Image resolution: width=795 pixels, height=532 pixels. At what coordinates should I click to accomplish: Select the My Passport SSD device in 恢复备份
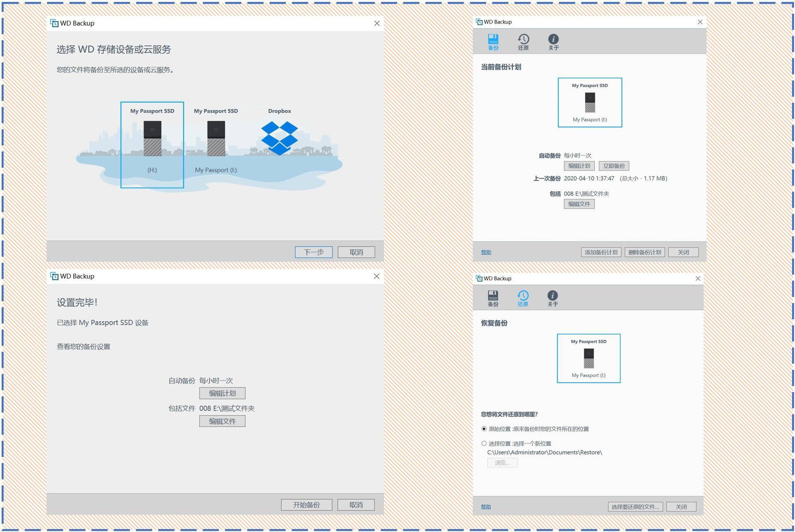tap(588, 358)
